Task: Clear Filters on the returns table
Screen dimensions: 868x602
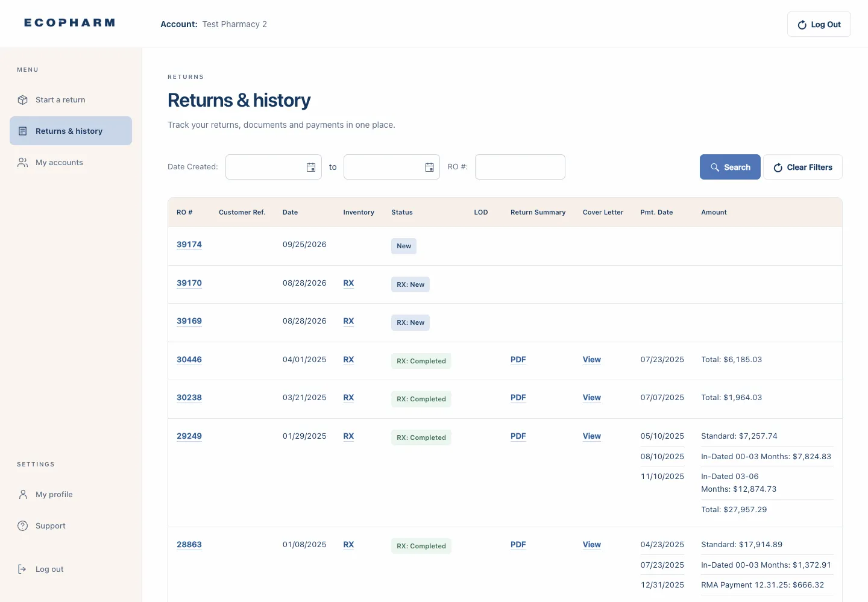Action: click(803, 167)
